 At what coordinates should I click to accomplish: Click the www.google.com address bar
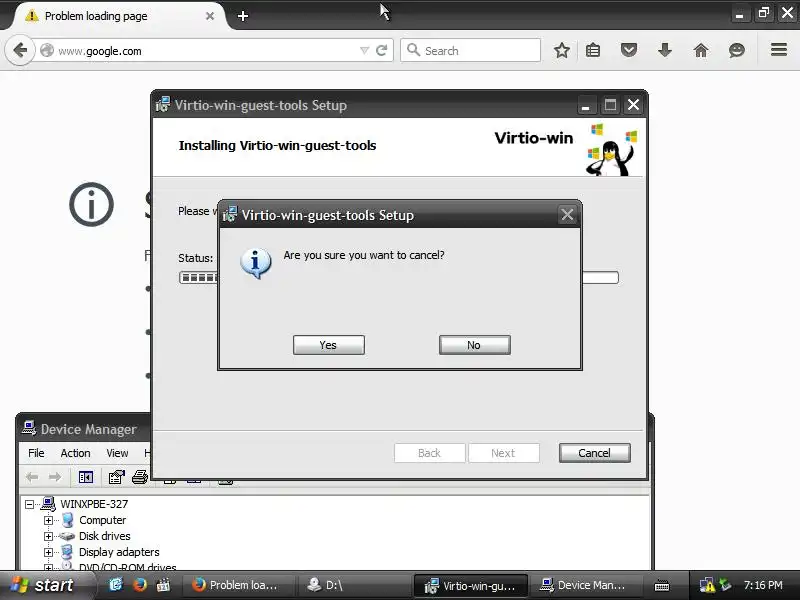204,51
